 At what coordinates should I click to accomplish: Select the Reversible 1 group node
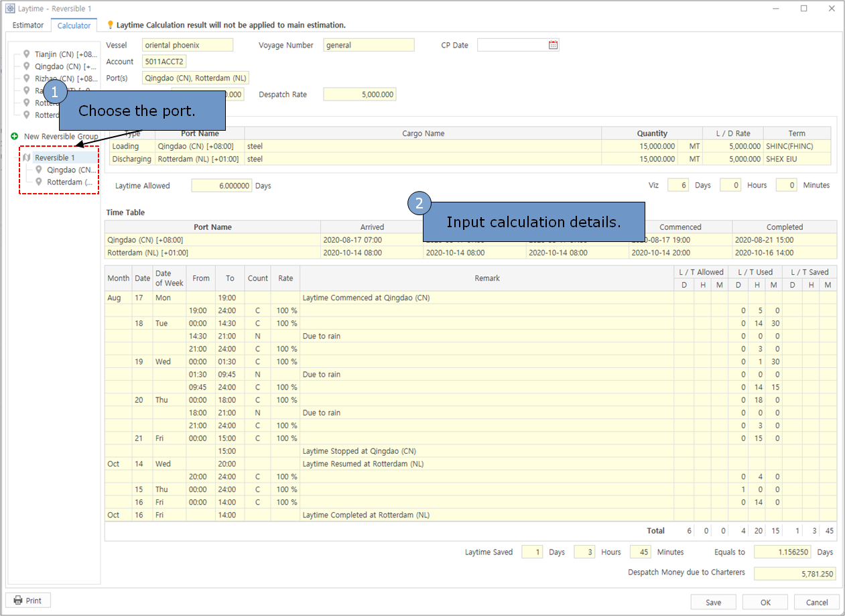tap(55, 158)
